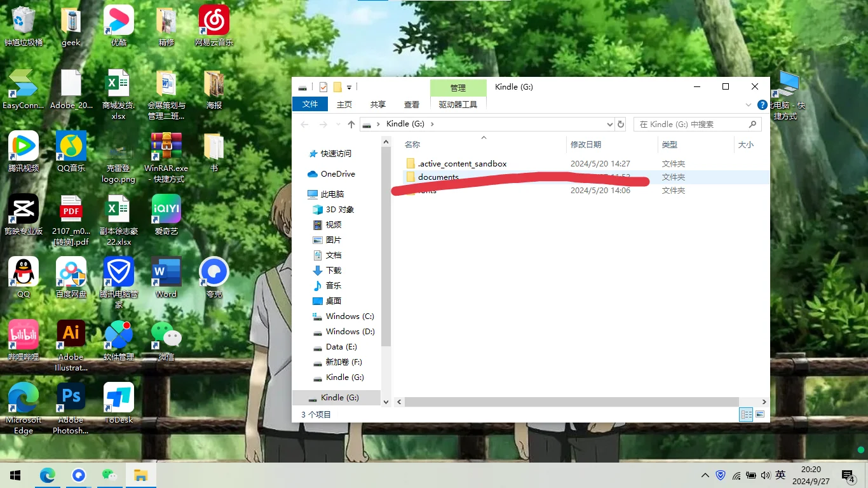Open 文档 in the navigation pane
This screenshot has width=868, height=488.
click(x=334, y=255)
